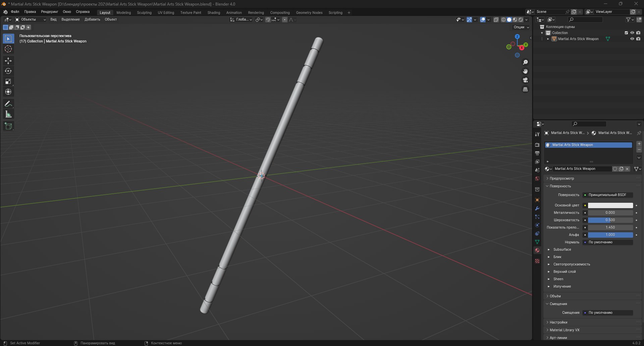
Task: Switch to the Modeling workspace tab
Action: pos(124,13)
